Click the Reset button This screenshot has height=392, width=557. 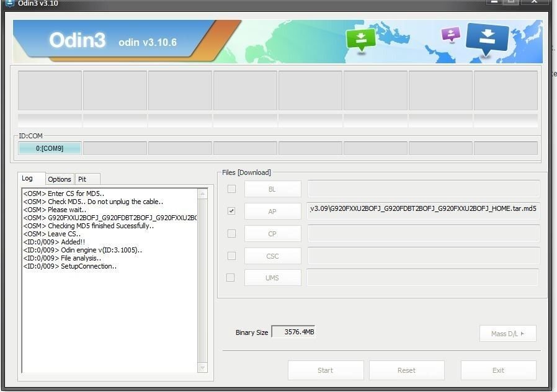click(x=406, y=370)
